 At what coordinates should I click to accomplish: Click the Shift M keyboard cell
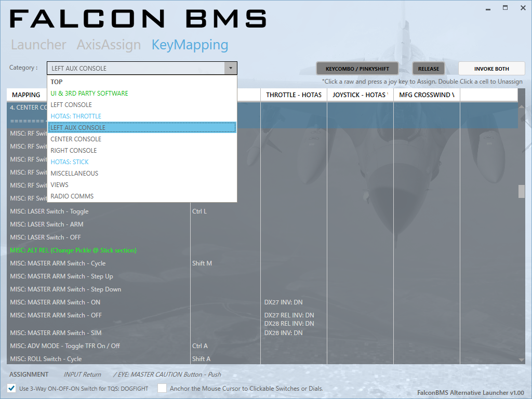click(x=225, y=263)
